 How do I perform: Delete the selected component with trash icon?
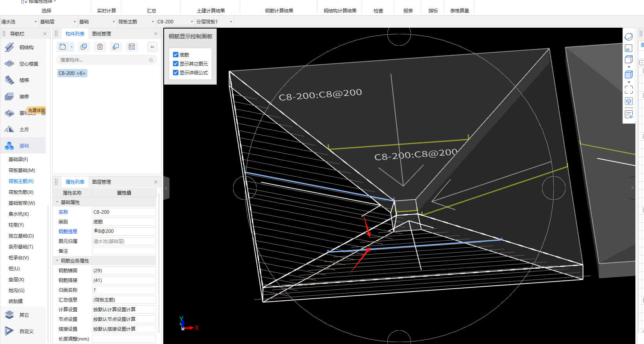(x=100, y=47)
